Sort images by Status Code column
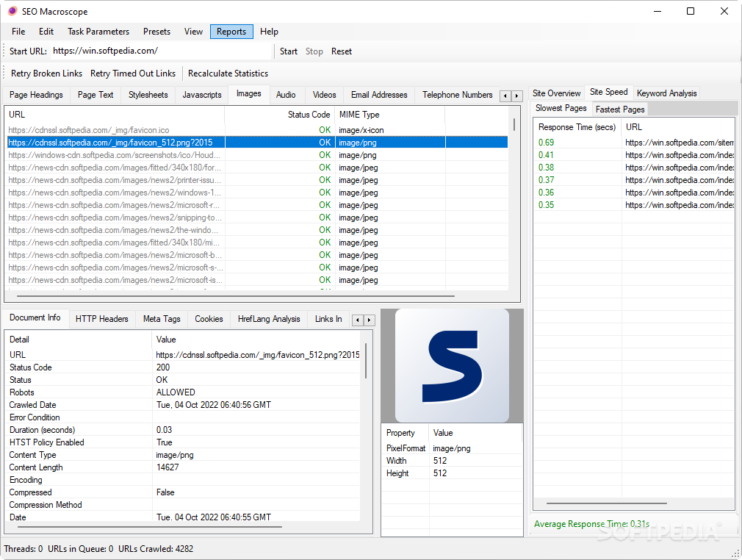Screen dimensions: 742x560 tap(280, 115)
